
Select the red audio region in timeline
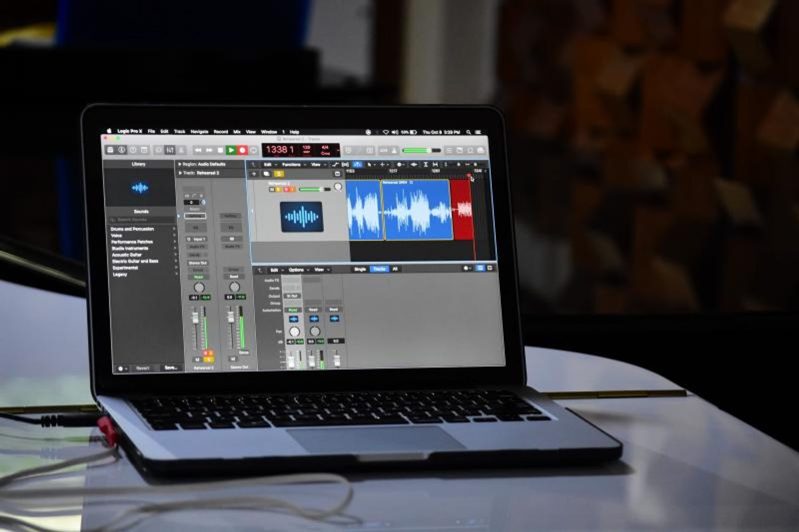click(462, 210)
